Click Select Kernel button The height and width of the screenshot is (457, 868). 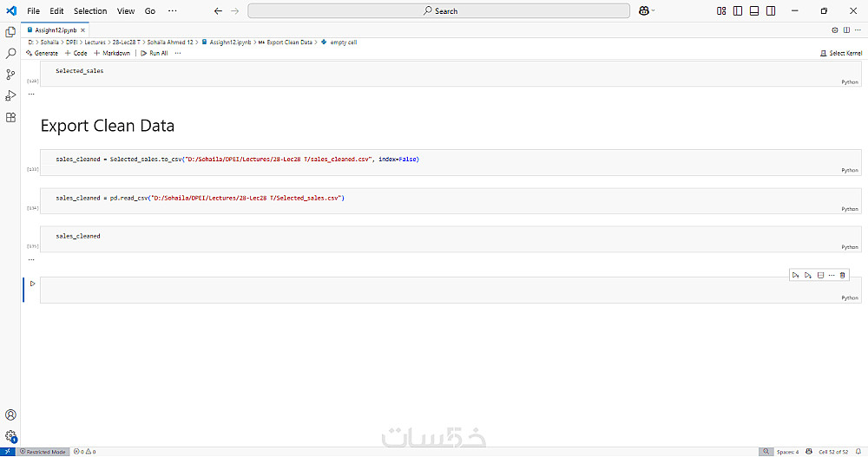(841, 53)
